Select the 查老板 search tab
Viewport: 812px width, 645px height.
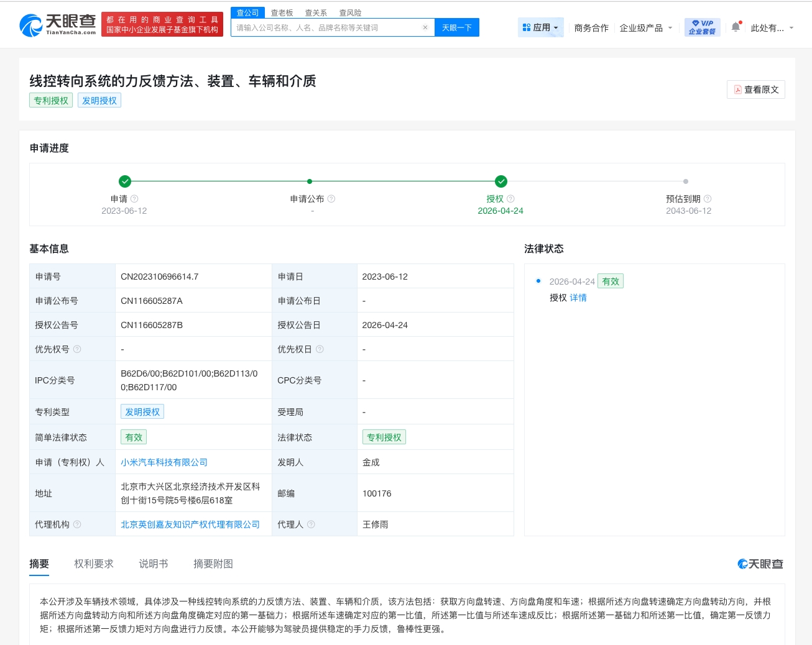[x=282, y=12]
